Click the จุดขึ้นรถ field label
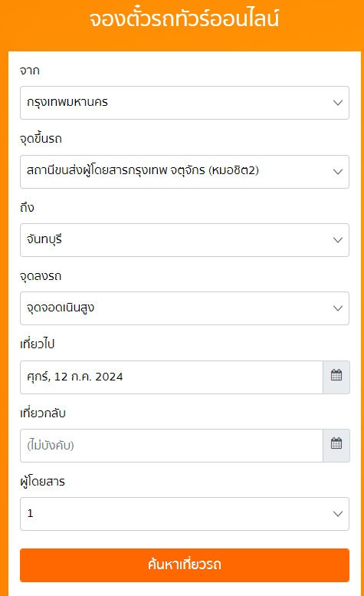 click(x=41, y=139)
